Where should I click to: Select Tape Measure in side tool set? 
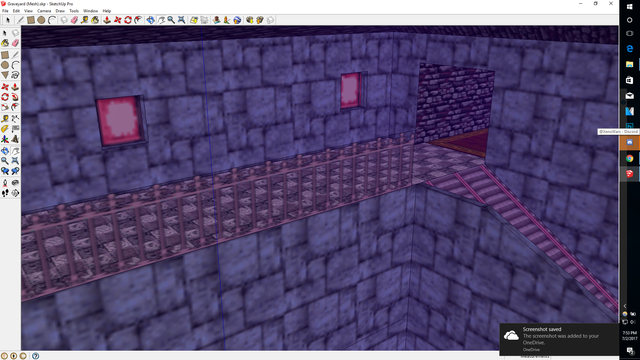(x=5, y=119)
